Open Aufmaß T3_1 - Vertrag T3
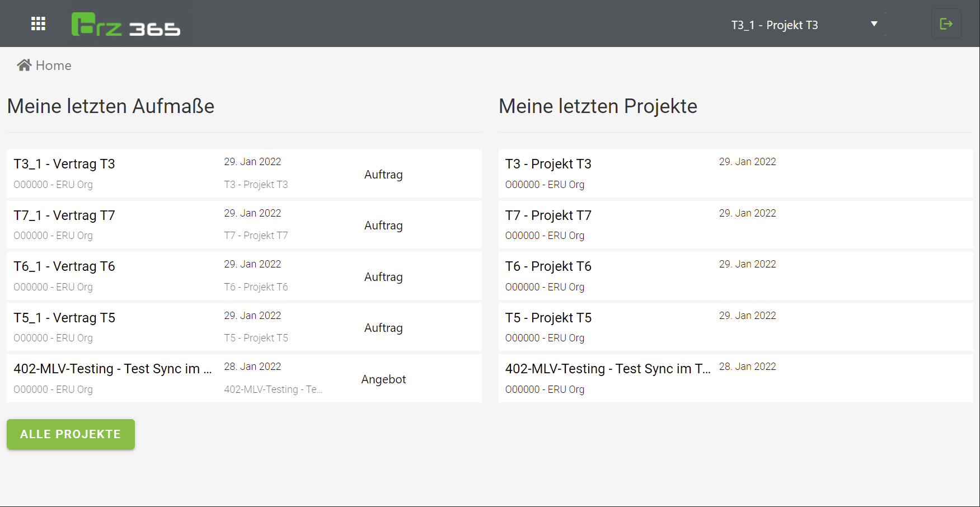980x507 pixels. click(x=64, y=164)
